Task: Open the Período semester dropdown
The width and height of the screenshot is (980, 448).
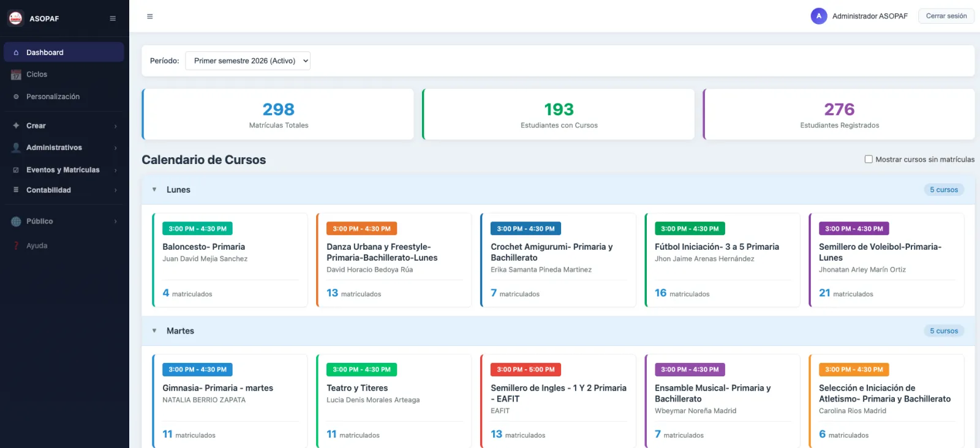Action: click(x=248, y=61)
